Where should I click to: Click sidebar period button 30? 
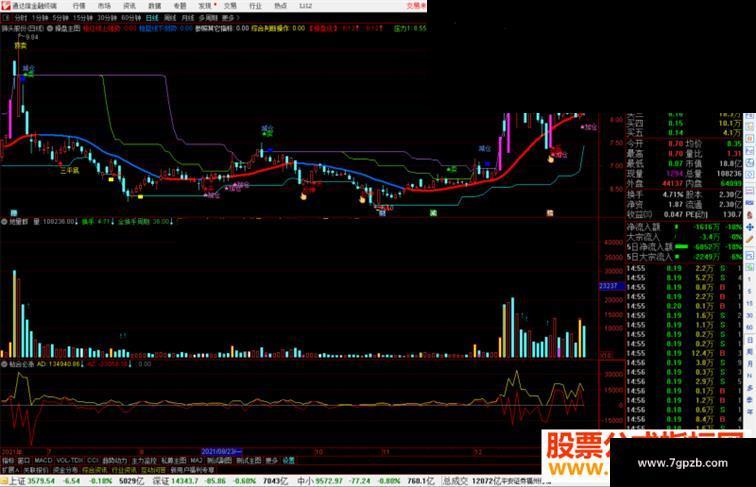point(750,316)
